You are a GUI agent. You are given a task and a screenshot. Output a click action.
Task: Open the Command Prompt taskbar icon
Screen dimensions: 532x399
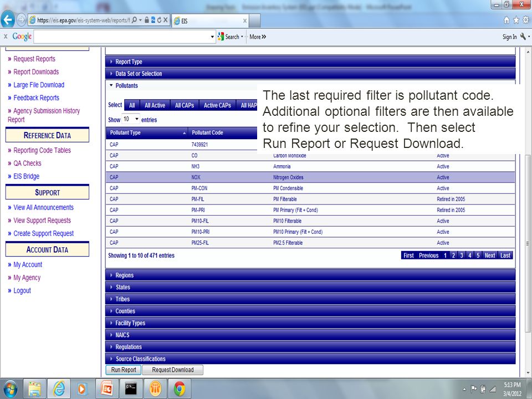[131, 389]
